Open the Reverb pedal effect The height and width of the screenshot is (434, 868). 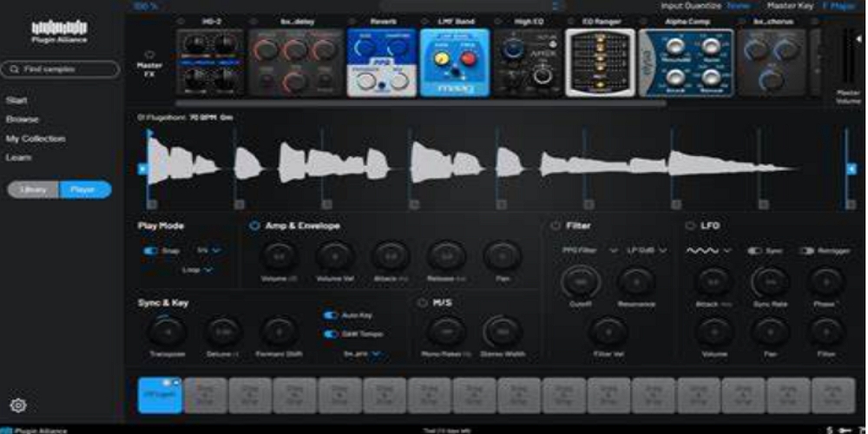[382, 62]
